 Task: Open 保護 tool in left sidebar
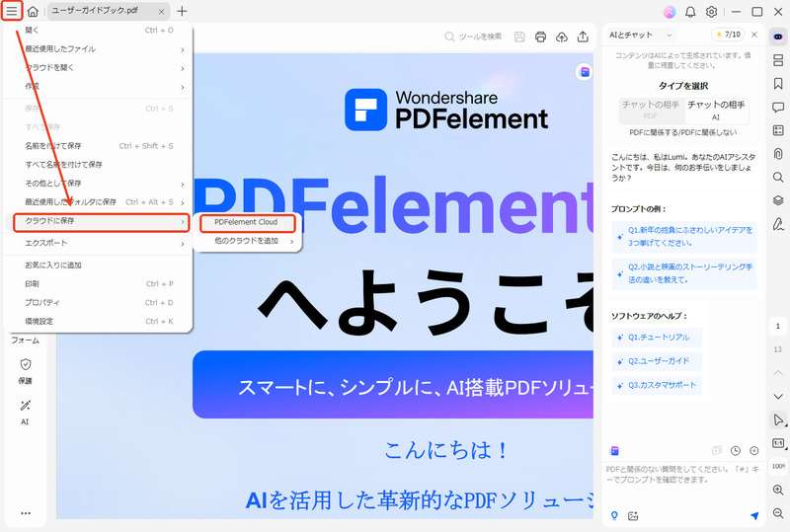[x=26, y=371]
